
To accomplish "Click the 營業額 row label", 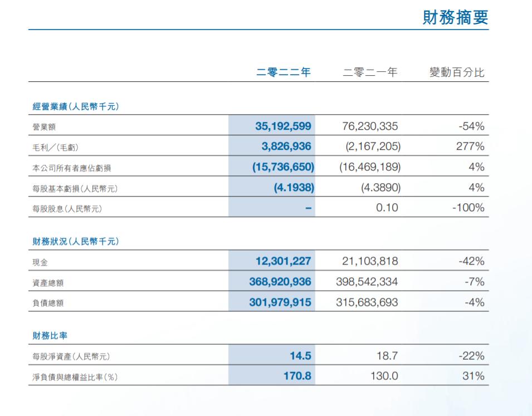I will pos(40,126).
